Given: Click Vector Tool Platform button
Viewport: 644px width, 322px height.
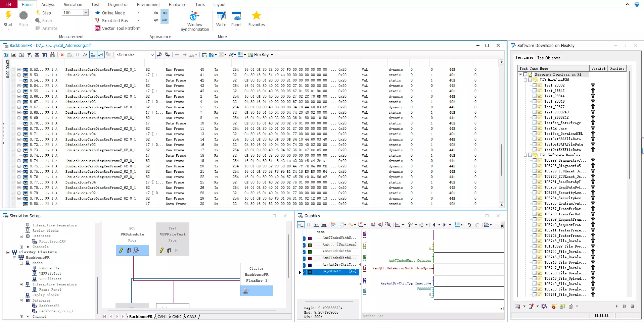Looking at the screenshot, I should pyautogui.click(x=118, y=28).
